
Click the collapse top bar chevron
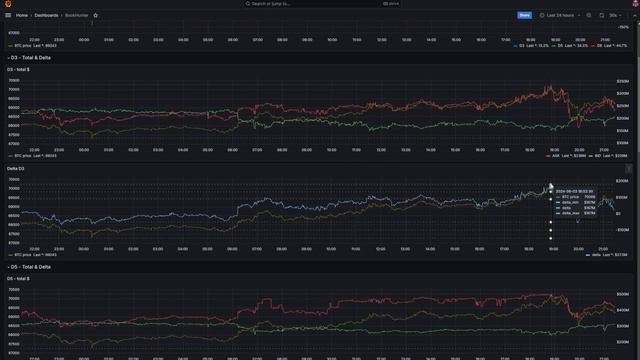(x=634, y=16)
